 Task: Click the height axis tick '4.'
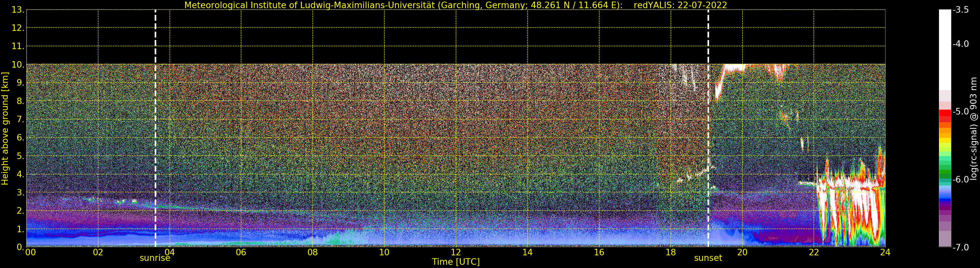[x=20, y=174]
